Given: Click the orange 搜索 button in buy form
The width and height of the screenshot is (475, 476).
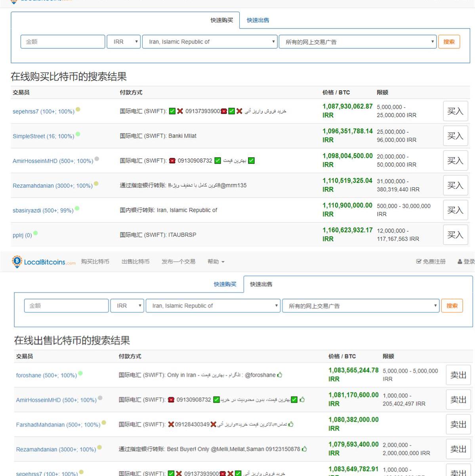Looking at the screenshot, I should [449, 42].
